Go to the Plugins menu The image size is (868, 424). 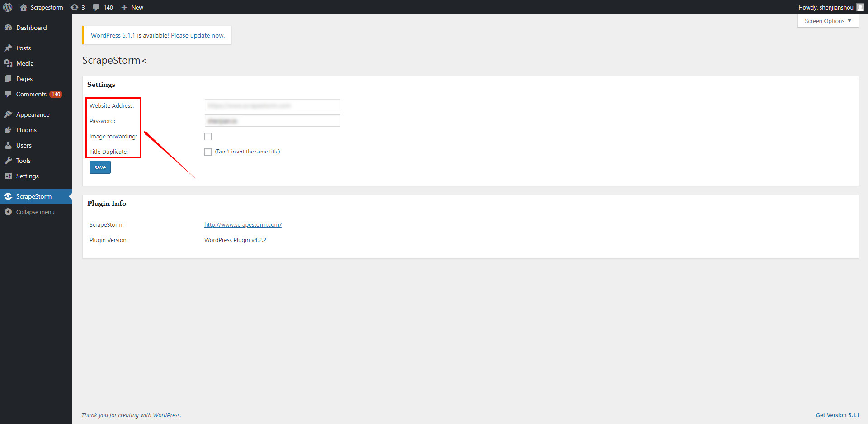(x=36, y=130)
